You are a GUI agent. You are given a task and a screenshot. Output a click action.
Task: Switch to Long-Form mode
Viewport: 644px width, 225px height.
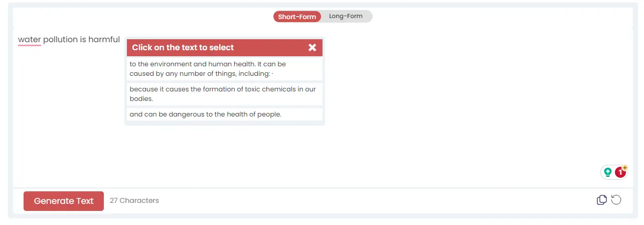(346, 16)
